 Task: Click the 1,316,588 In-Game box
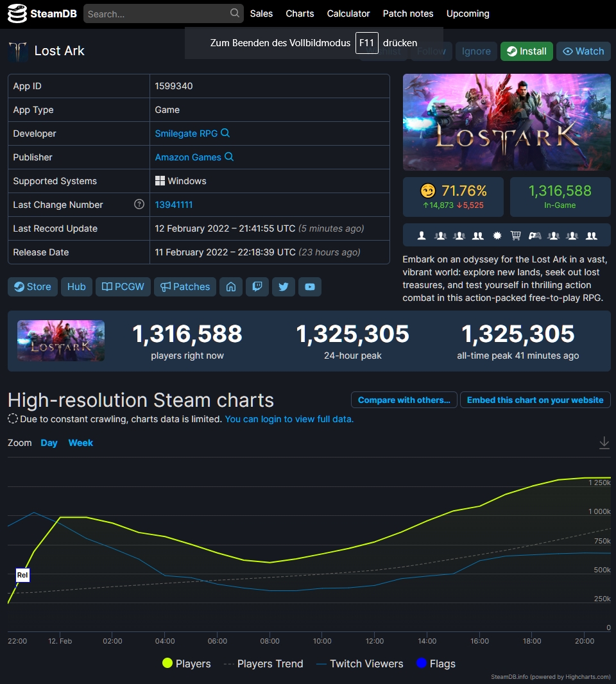(560, 197)
